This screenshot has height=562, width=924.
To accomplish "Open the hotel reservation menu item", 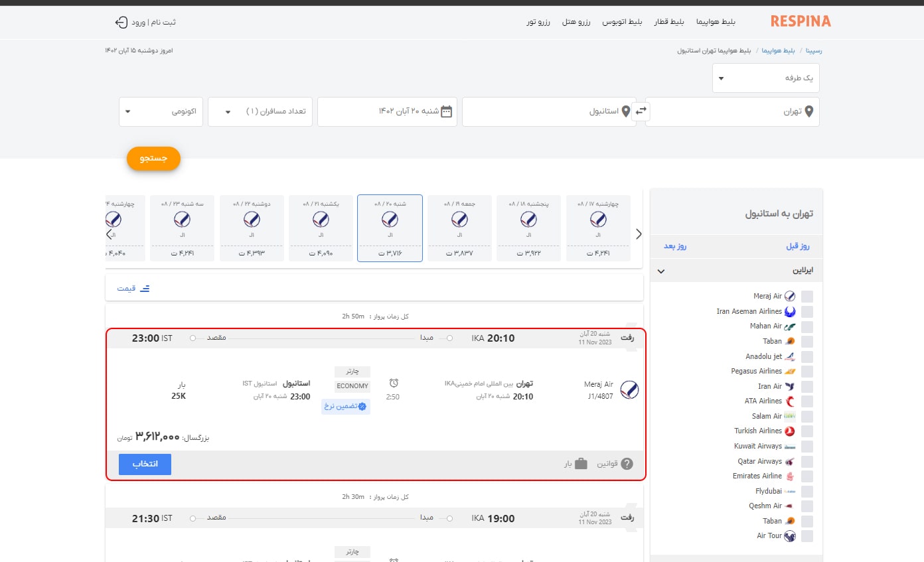I will click(x=576, y=22).
